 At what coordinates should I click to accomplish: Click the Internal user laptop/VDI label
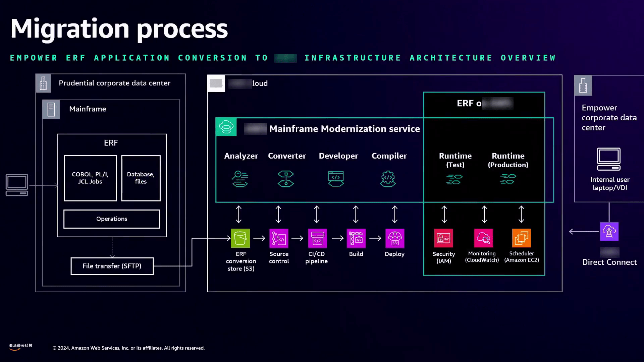tap(610, 184)
